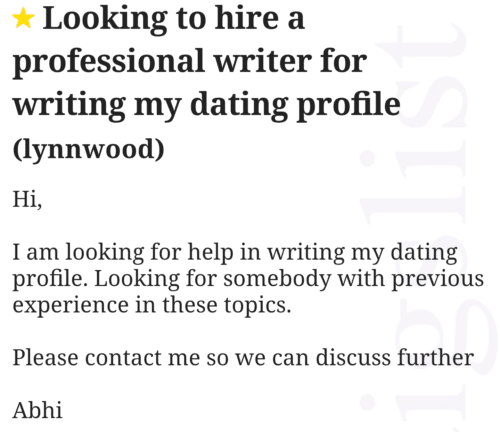The image size is (500, 432).
Task: Click the word "further" in the last sentence
Action: pyautogui.click(x=436, y=357)
